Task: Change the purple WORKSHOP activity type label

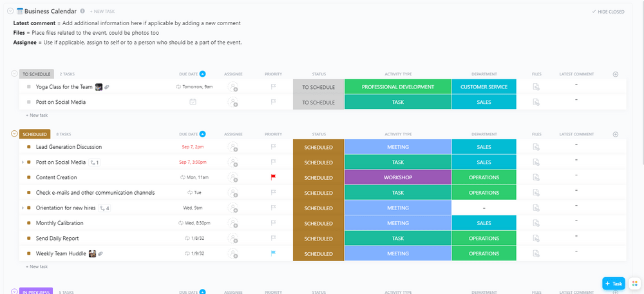Action: point(398,178)
